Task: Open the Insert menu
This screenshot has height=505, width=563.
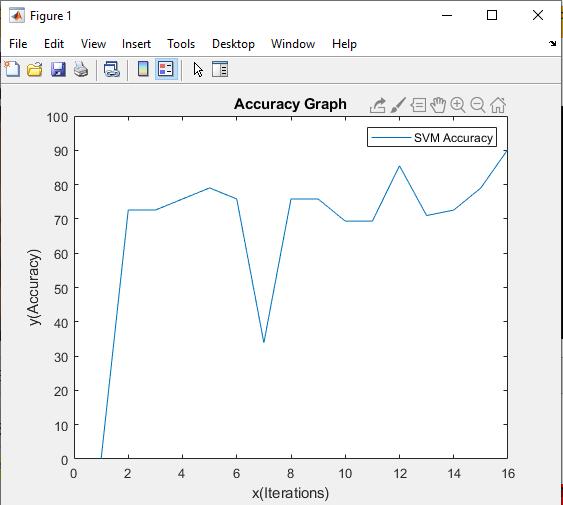Action: pyautogui.click(x=136, y=44)
